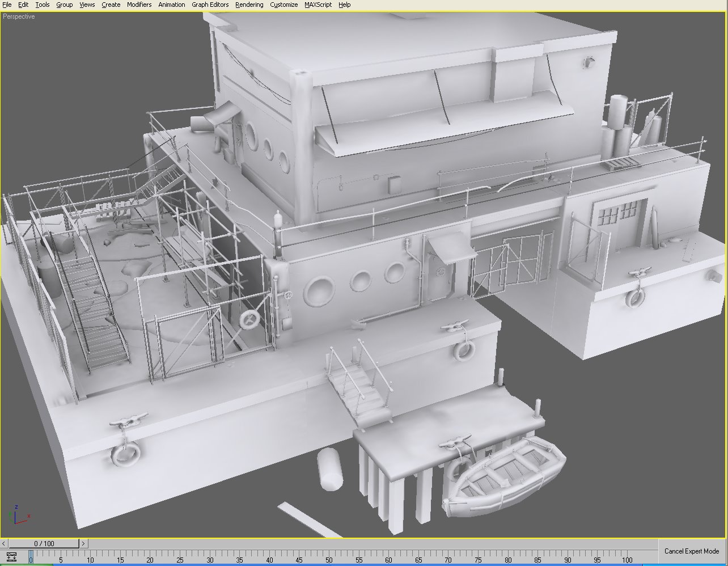
Task: Click the next frame arrow
Action: (84, 543)
